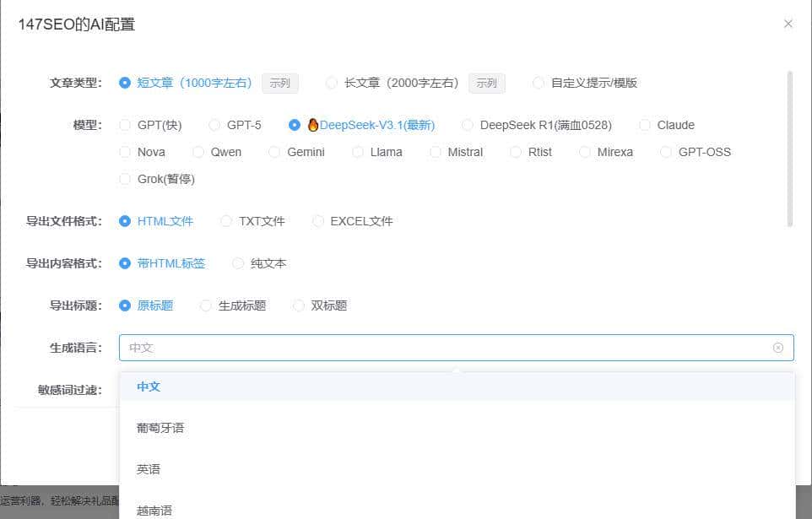Open the 示列 example beside 短文章
Image resolution: width=812 pixels, height=519 pixels.
(279, 83)
